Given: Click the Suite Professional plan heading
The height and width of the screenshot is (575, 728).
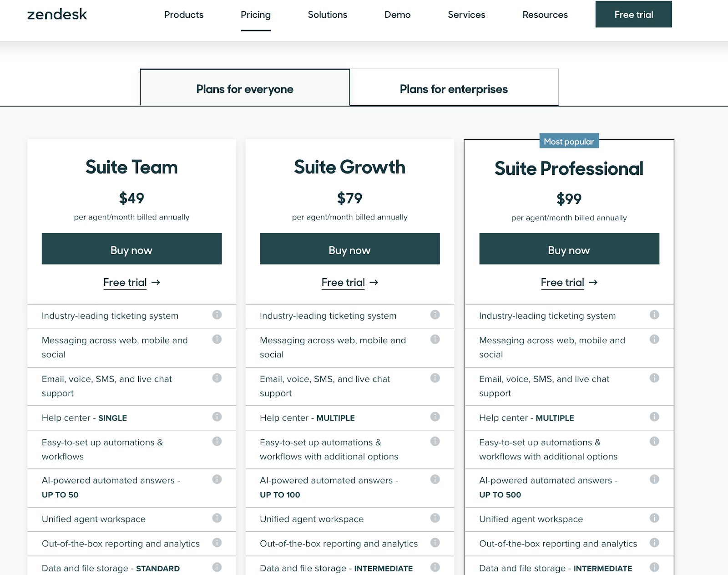Looking at the screenshot, I should point(569,168).
